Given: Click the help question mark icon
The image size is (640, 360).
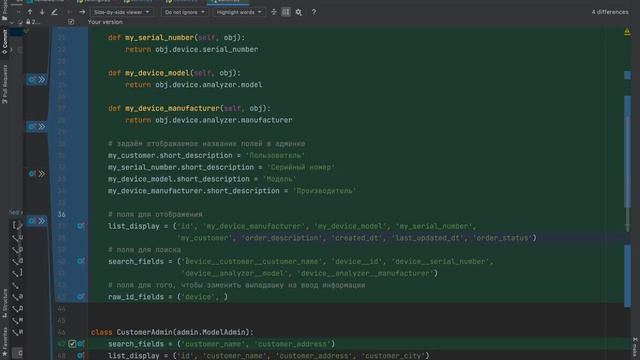Looking at the screenshot, I should 313,12.
